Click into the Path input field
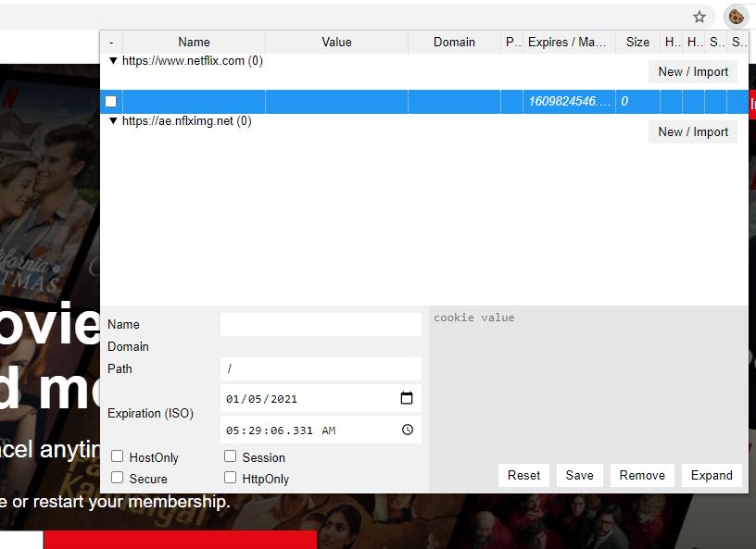756x549 pixels. click(321, 368)
